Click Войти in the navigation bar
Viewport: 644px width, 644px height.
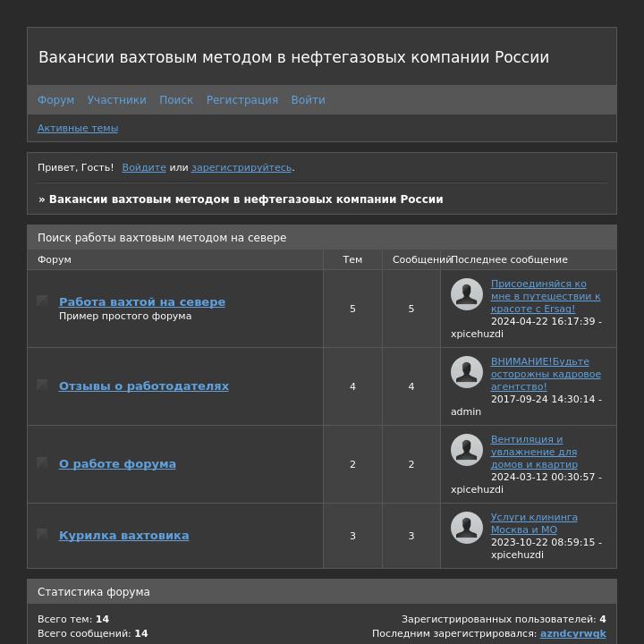(308, 100)
